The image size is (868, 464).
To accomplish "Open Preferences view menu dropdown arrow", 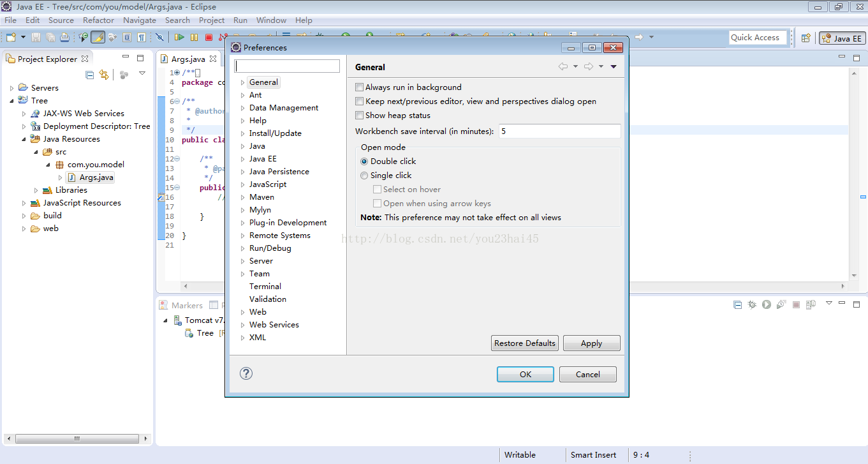I will pyautogui.click(x=614, y=66).
